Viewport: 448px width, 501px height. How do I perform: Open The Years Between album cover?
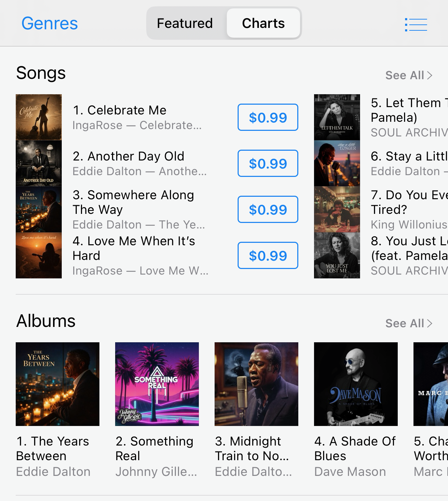(x=58, y=384)
